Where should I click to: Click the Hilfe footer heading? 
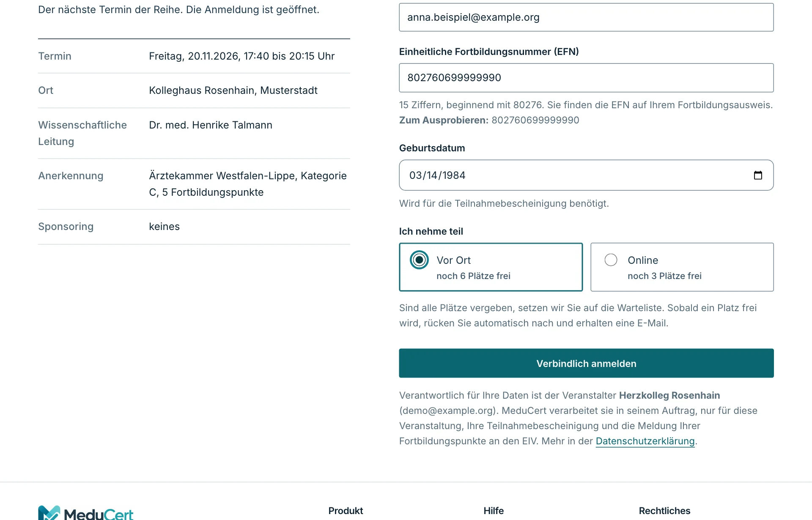[x=494, y=511]
